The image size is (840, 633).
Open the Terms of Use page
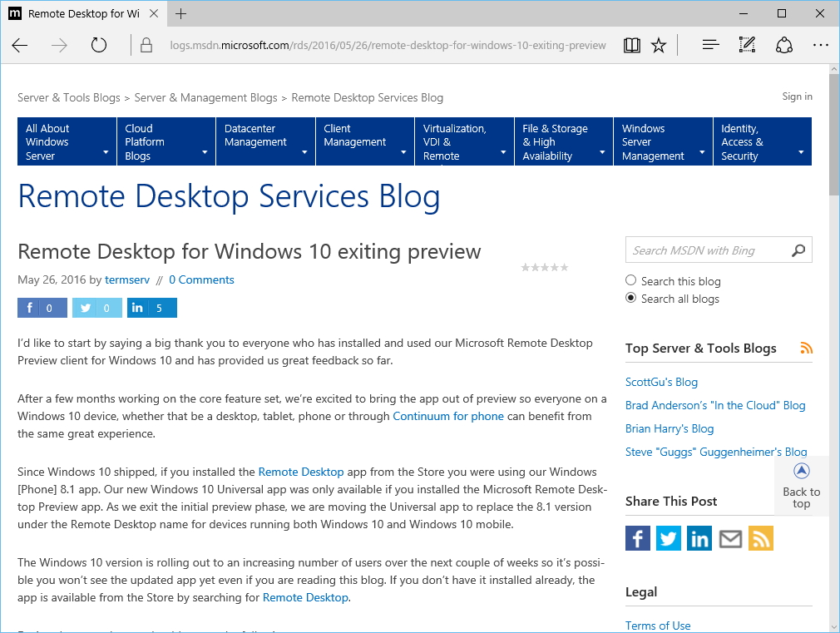click(658, 626)
